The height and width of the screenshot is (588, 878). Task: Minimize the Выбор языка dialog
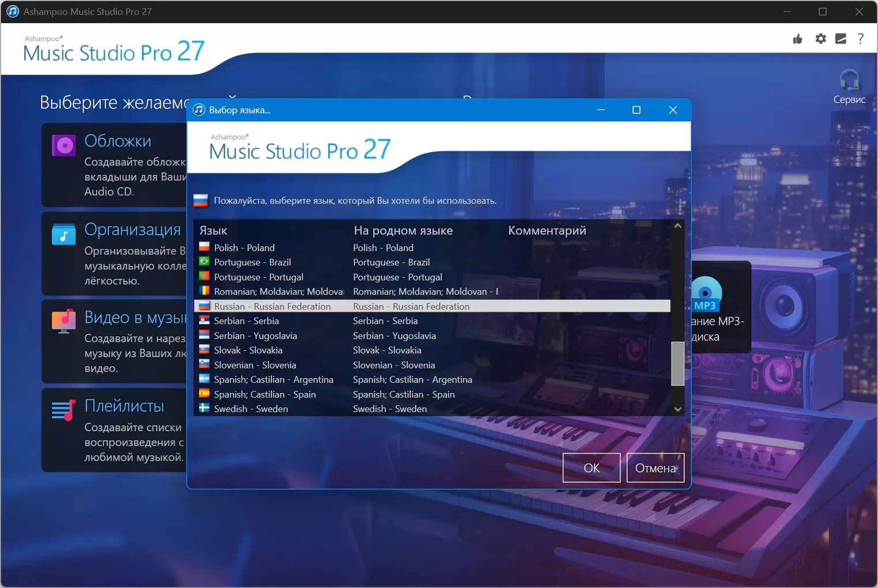pyautogui.click(x=601, y=110)
